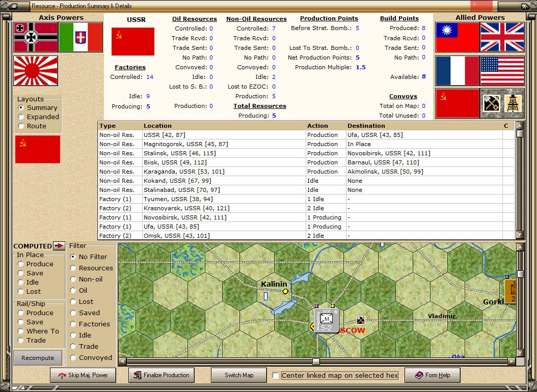Click the map vertical scrollbar thumb
The height and width of the screenshot is (392, 537).
tap(520, 274)
